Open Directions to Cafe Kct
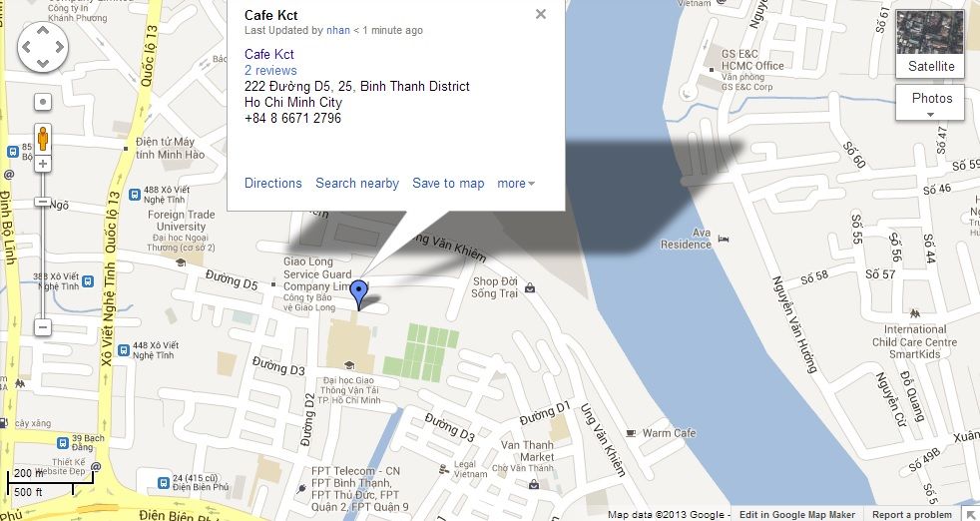The height and width of the screenshot is (521, 980). click(x=273, y=184)
